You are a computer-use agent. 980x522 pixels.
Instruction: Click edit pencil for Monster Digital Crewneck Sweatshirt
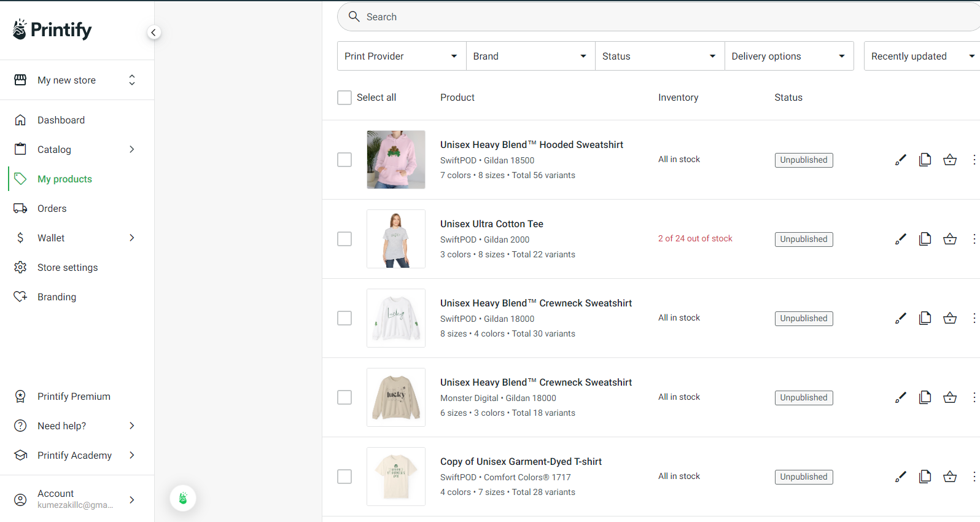[x=900, y=397]
